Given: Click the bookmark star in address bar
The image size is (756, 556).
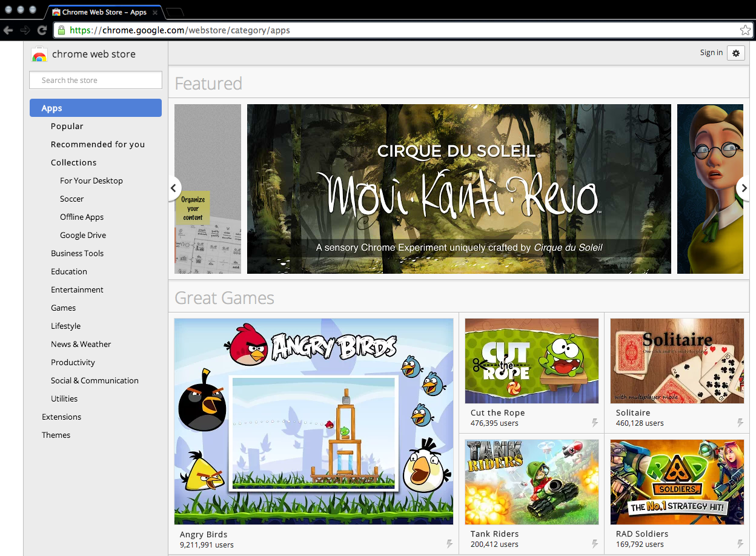Looking at the screenshot, I should (744, 30).
